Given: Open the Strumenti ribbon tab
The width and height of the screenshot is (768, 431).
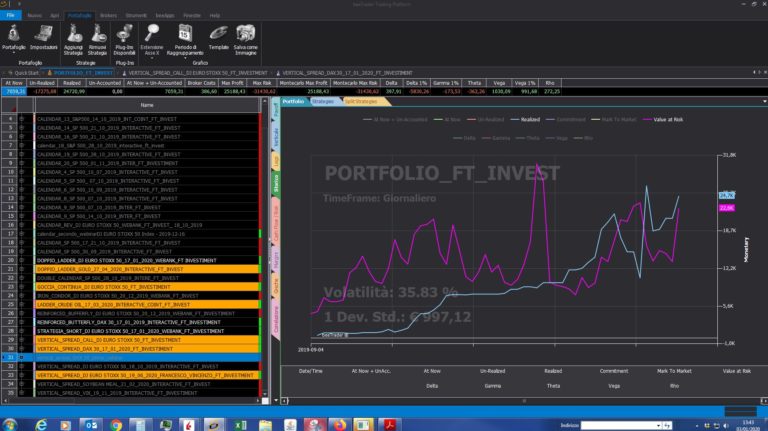Looking at the screenshot, I should click(x=136, y=15).
